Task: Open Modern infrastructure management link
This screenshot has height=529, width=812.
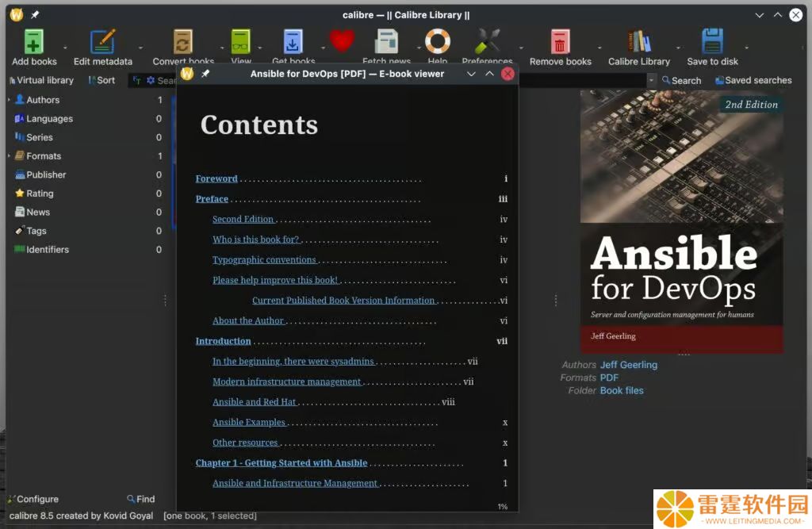Action: point(286,381)
